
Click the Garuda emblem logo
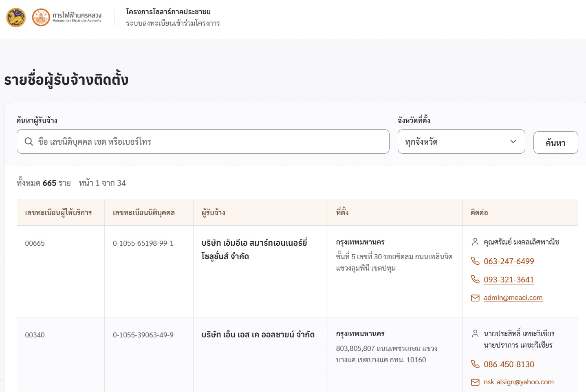(x=16, y=18)
